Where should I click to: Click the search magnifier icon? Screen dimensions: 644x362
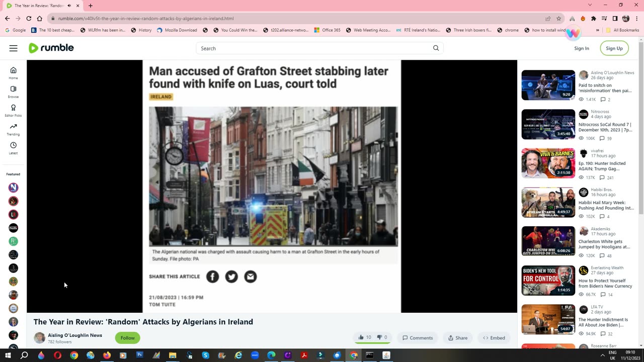click(x=436, y=48)
